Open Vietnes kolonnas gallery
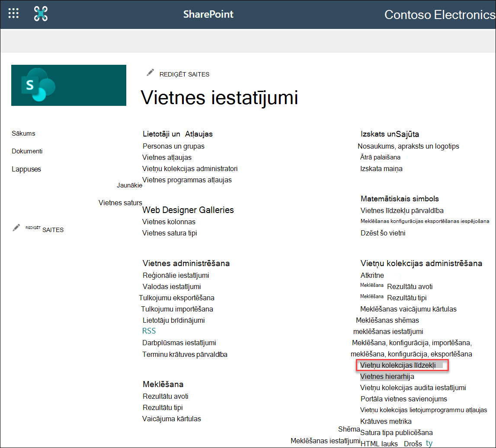The width and height of the screenshot is (496, 448). pos(169,222)
